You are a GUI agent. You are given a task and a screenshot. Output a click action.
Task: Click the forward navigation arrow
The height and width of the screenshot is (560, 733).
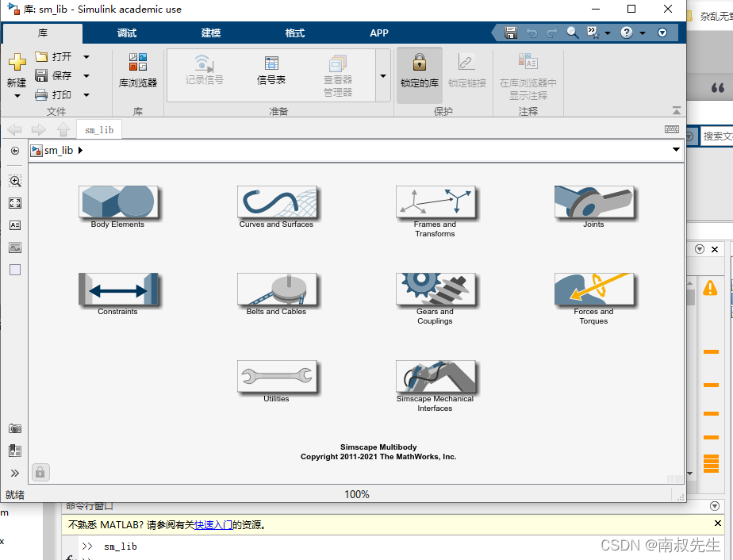[x=39, y=129]
